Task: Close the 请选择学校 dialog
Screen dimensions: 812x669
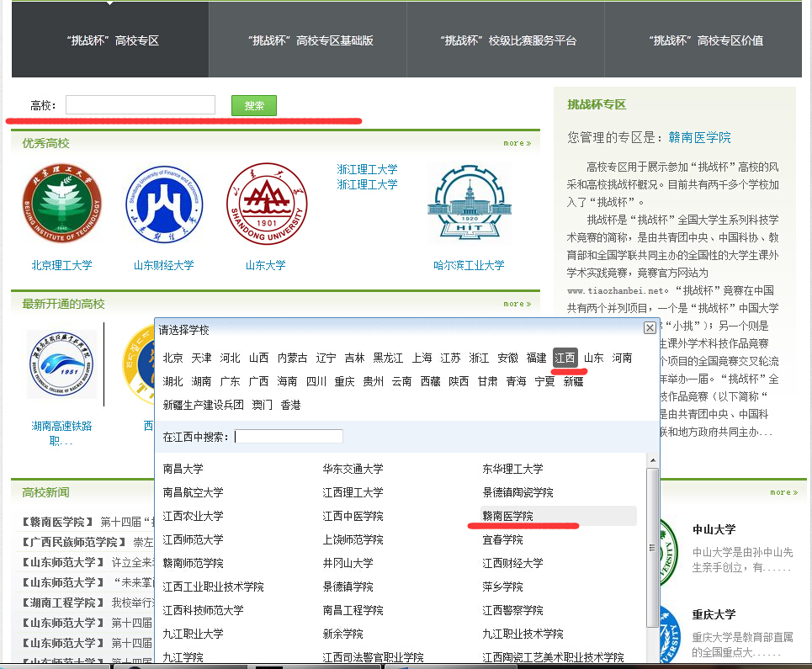Action: 650,327
